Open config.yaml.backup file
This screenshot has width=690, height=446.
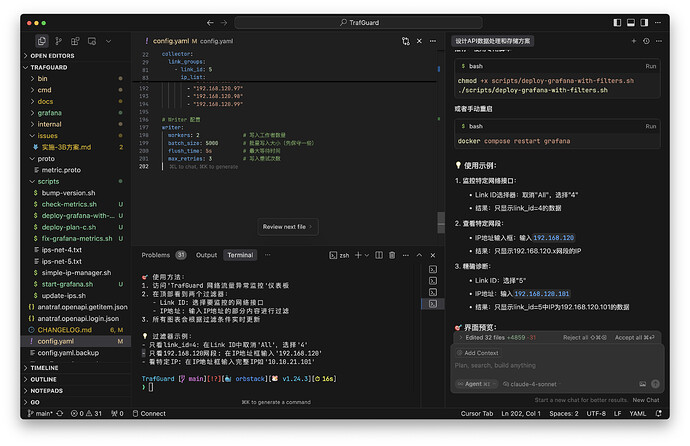[68, 353]
